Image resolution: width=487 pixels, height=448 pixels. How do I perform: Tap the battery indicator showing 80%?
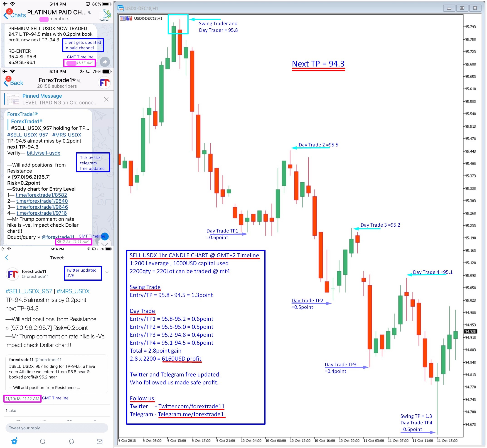[106, 4]
